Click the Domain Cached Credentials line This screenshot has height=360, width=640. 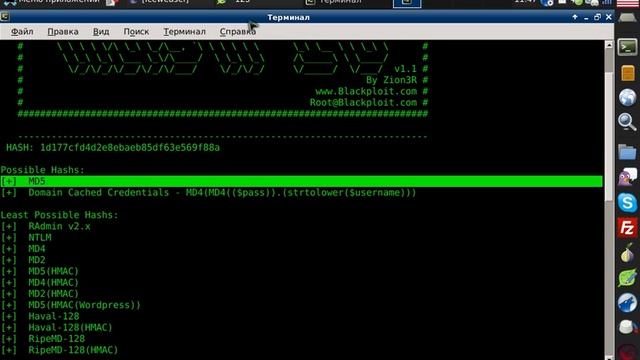click(x=208, y=193)
